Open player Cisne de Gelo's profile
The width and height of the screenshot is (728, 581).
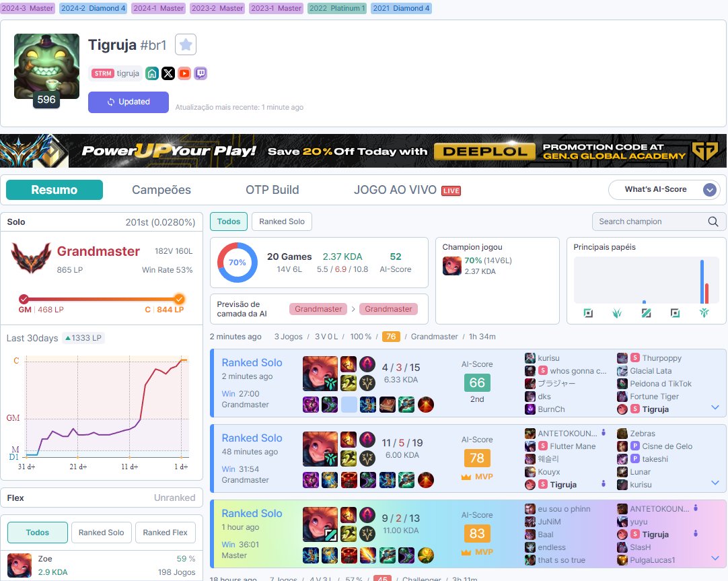(667, 446)
